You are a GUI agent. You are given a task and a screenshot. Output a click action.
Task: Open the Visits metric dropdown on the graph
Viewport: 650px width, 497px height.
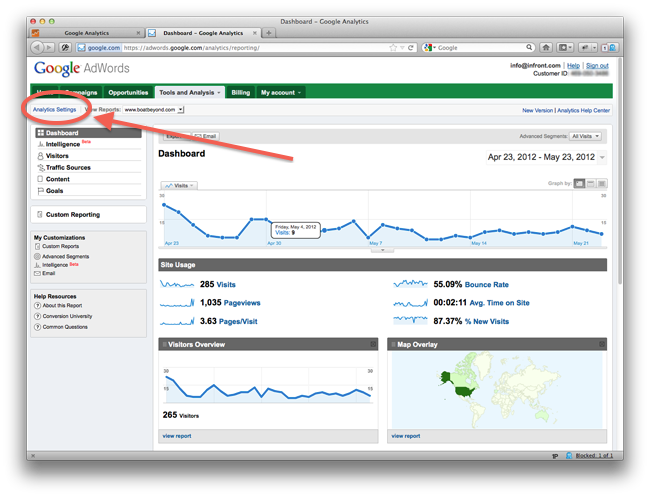click(x=179, y=185)
